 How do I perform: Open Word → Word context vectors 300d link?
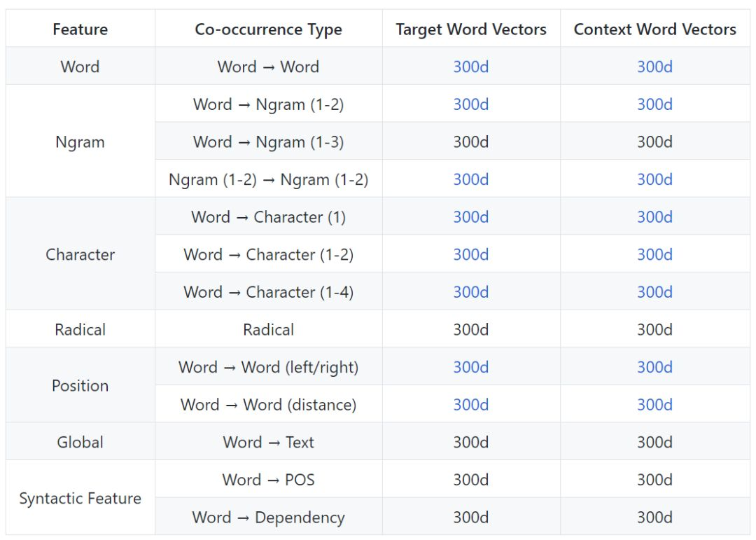pos(654,67)
